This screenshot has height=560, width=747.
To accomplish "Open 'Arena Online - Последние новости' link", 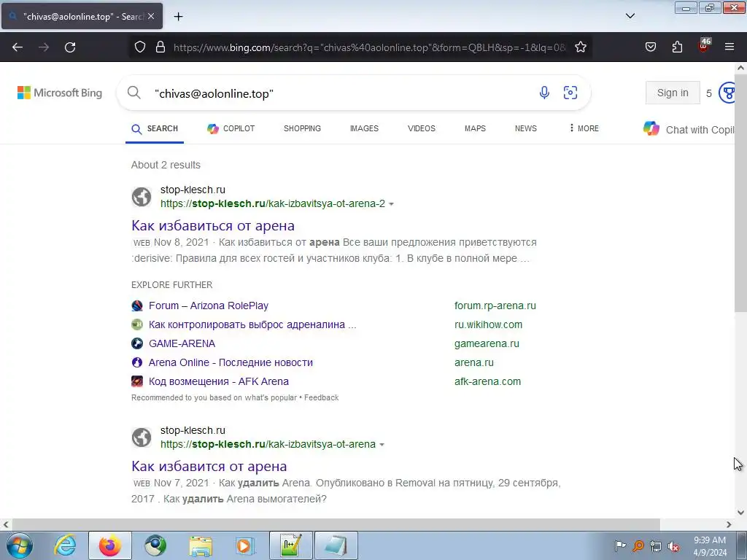I will point(231,363).
